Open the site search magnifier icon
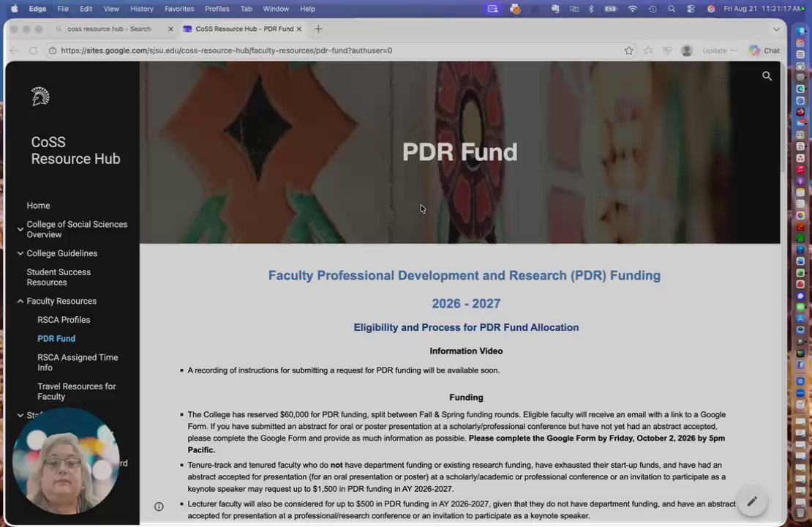The height and width of the screenshot is (527, 812). point(767,76)
